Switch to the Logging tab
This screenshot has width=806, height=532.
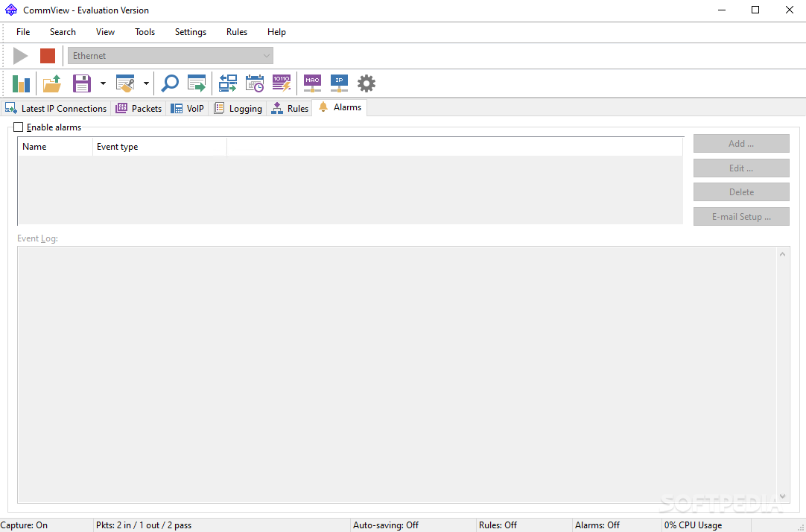point(238,109)
